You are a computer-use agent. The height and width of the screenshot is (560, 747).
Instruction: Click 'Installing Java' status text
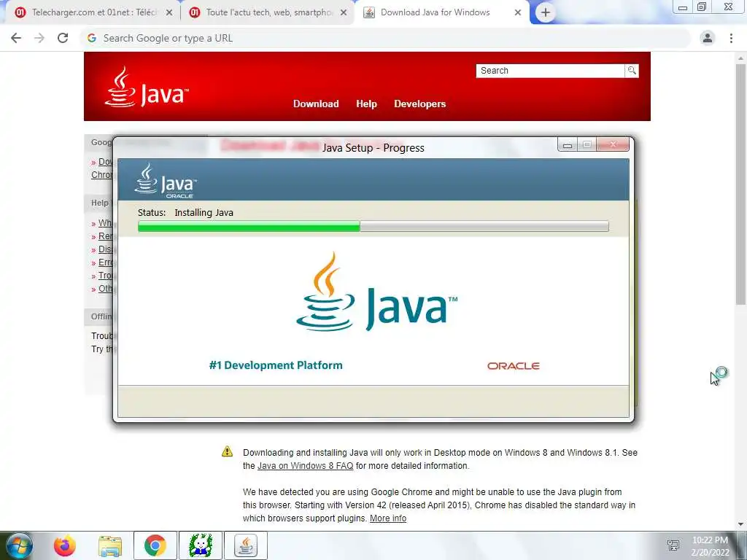[204, 213]
